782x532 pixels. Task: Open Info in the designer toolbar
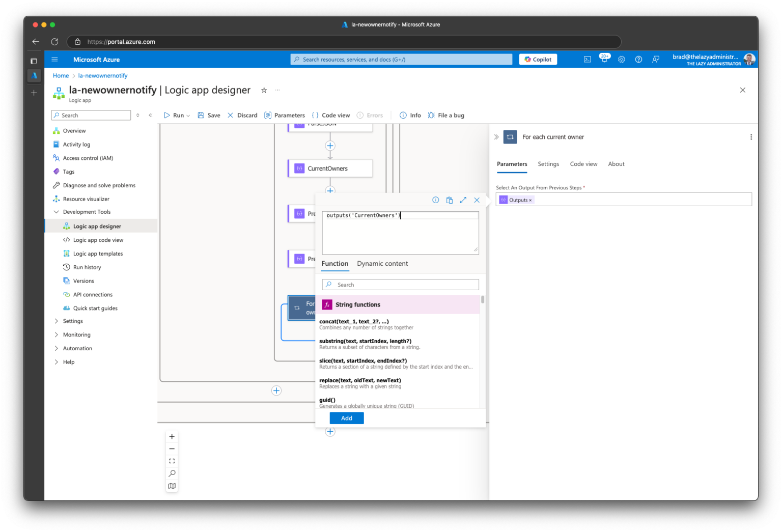[410, 116]
